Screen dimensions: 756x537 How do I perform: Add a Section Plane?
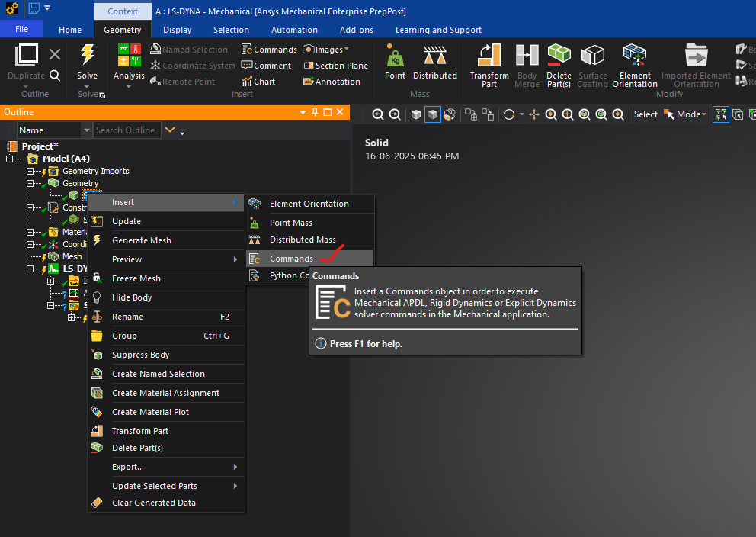(335, 66)
